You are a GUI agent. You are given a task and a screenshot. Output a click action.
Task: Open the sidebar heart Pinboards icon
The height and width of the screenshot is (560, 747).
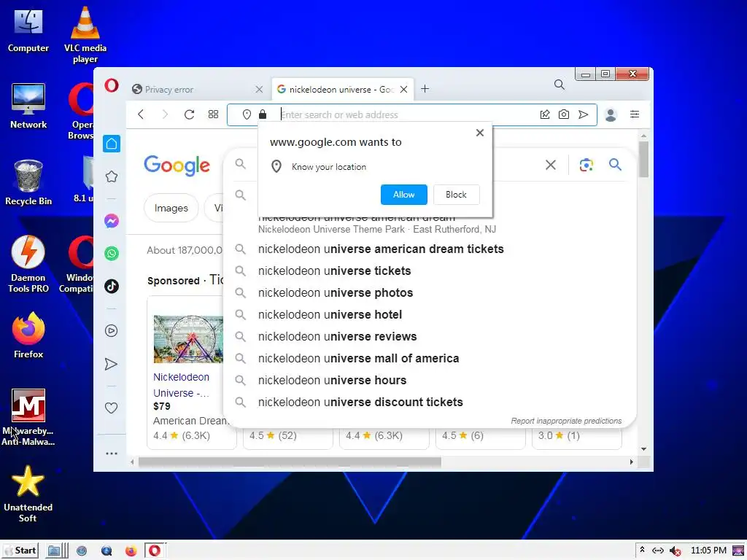(x=111, y=408)
